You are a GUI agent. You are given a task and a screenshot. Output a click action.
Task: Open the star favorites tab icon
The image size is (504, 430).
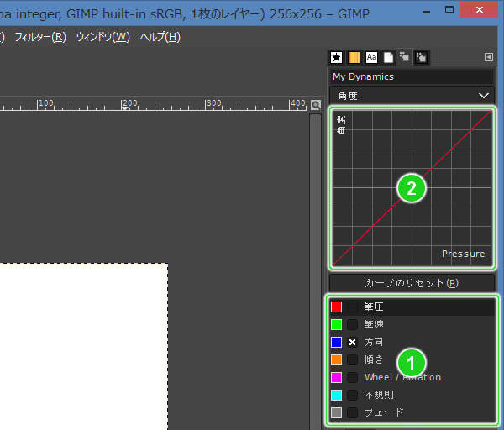click(x=337, y=57)
